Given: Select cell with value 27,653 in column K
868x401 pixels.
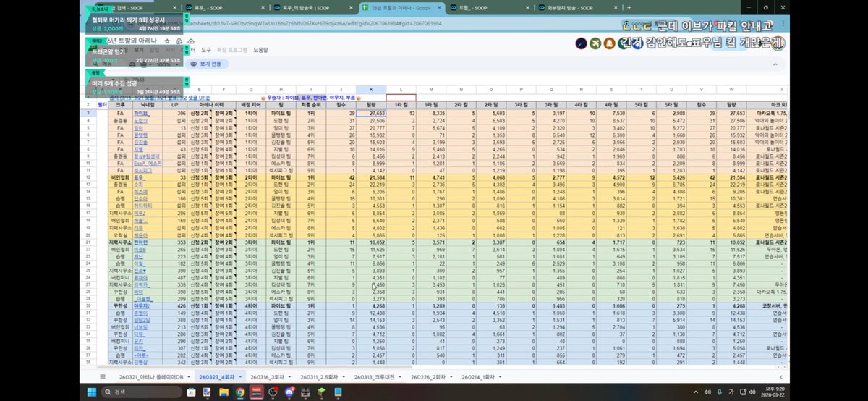Looking at the screenshot, I should pos(371,114).
